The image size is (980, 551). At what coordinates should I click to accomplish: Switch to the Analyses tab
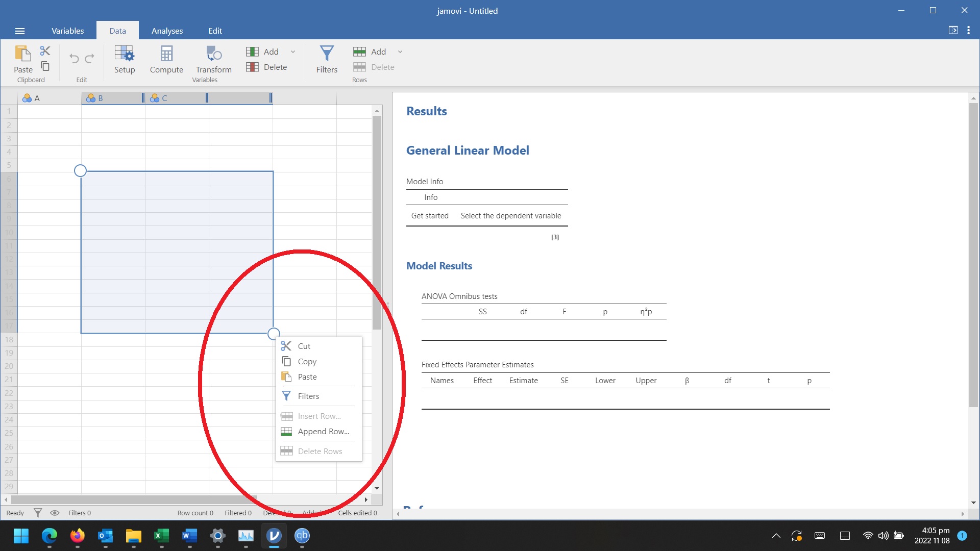[x=167, y=31]
